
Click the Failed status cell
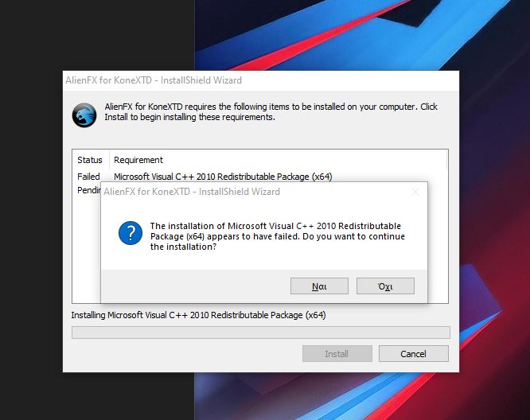(x=88, y=177)
